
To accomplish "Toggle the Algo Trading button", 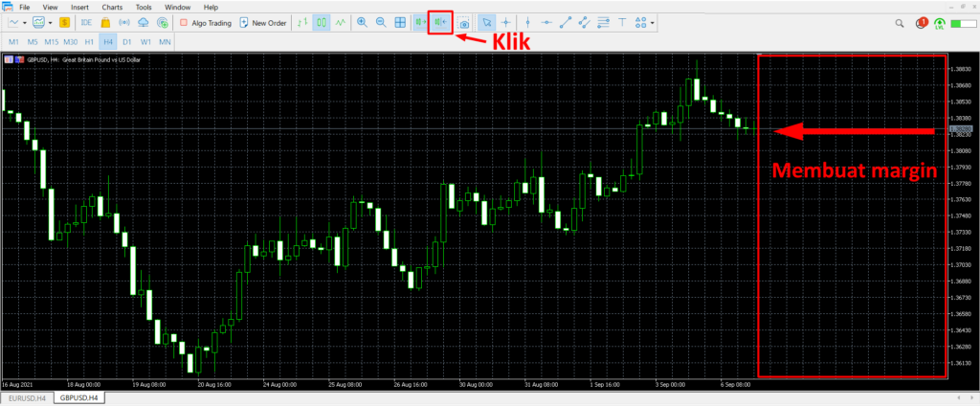I will (205, 23).
